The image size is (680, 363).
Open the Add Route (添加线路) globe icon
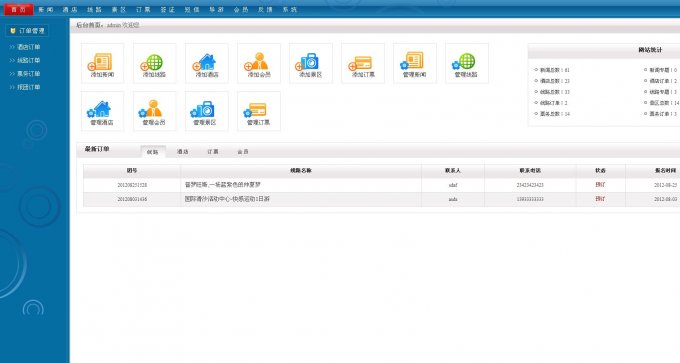(x=154, y=63)
